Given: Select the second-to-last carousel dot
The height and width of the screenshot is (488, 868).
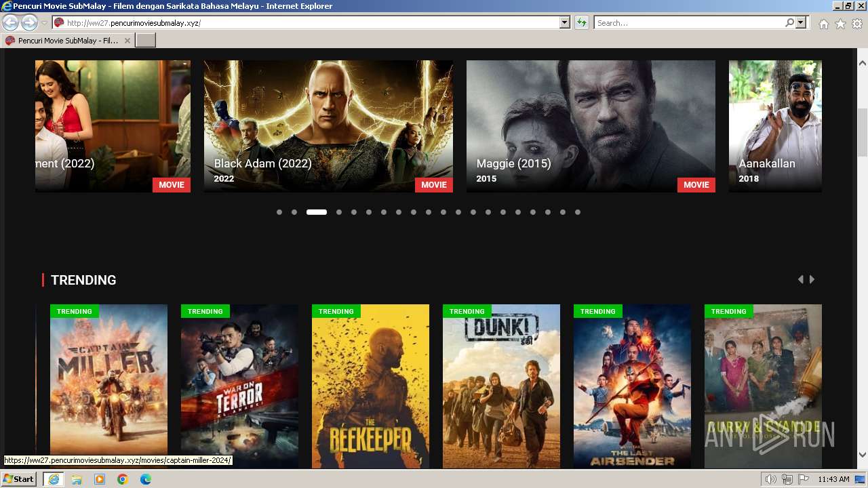Looking at the screenshot, I should tap(563, 212).
